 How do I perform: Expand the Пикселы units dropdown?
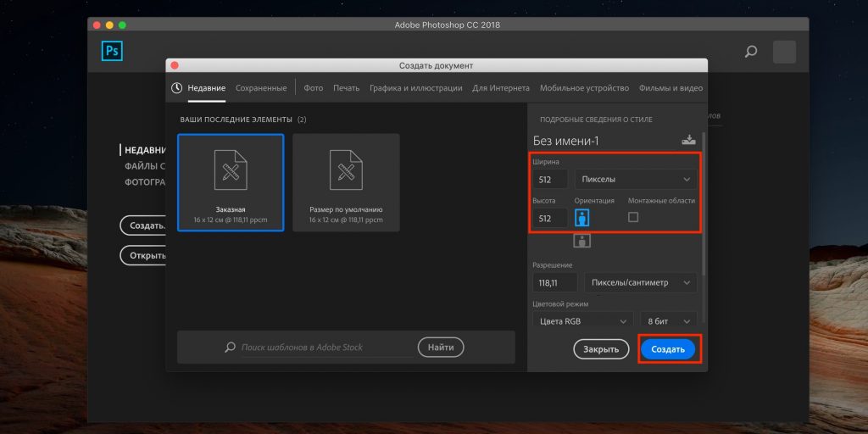[x=636, y=180]
